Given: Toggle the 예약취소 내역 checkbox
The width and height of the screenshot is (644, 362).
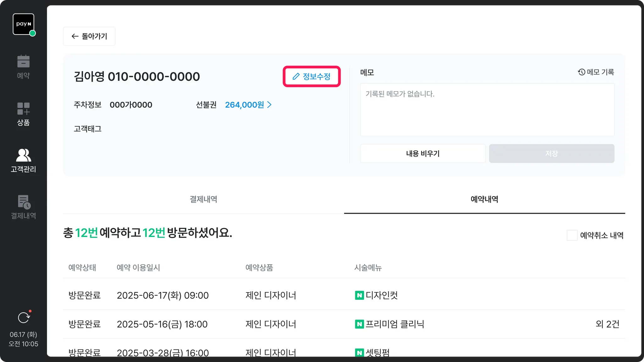Looking at the screenshot, I should tap(572, 235).
